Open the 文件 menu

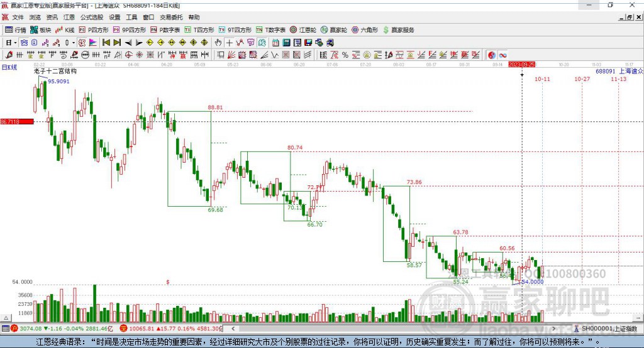click(x=18, y=17)
